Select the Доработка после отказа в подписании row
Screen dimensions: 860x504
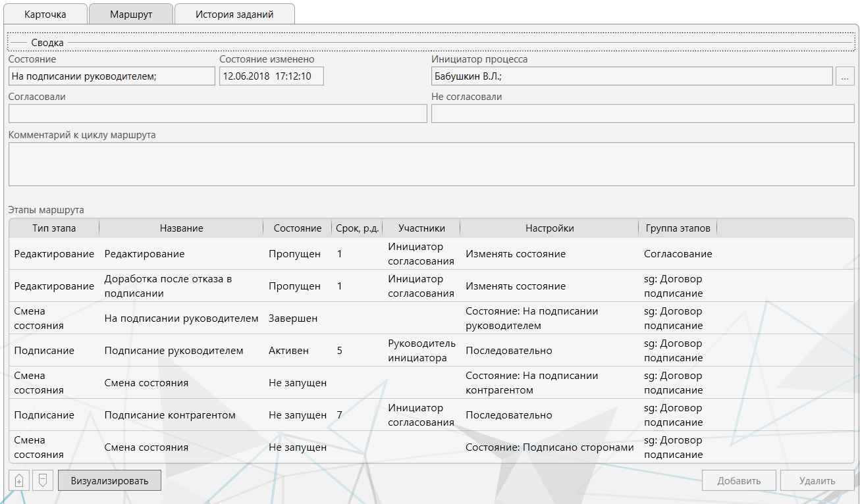click(x=168, y=286)
